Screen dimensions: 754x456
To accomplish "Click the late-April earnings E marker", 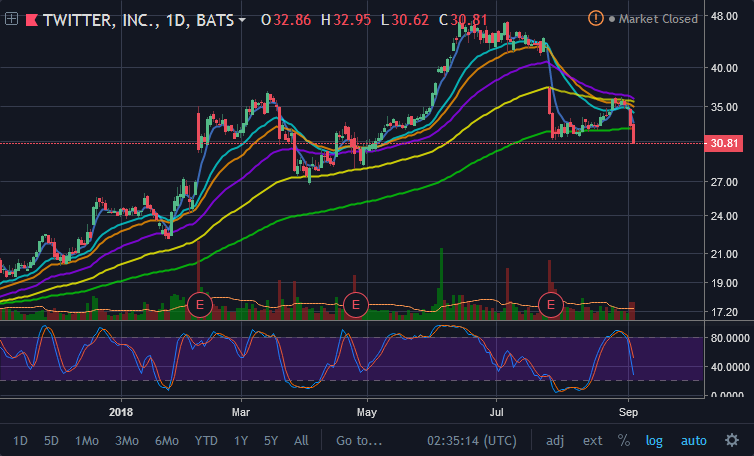I will (356, 304).
